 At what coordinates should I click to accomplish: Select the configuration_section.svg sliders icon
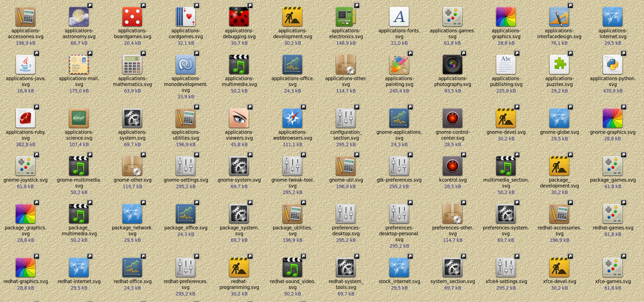click(x=346, y=118)
